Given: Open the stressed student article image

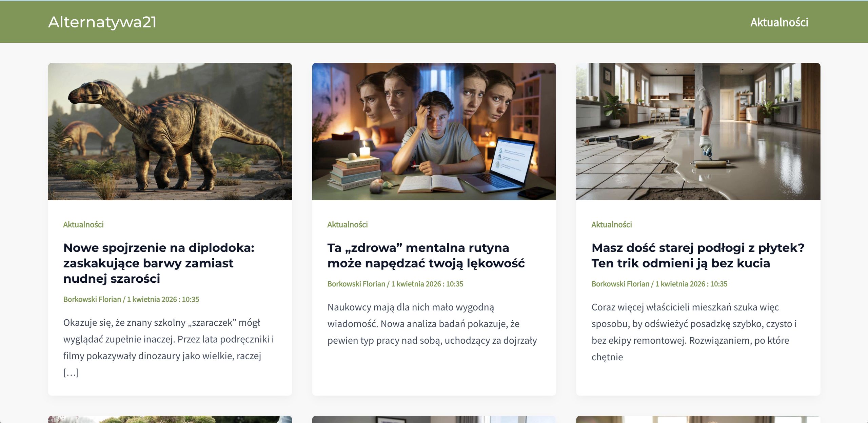Looking at the screenshot, I should (434, 132).
